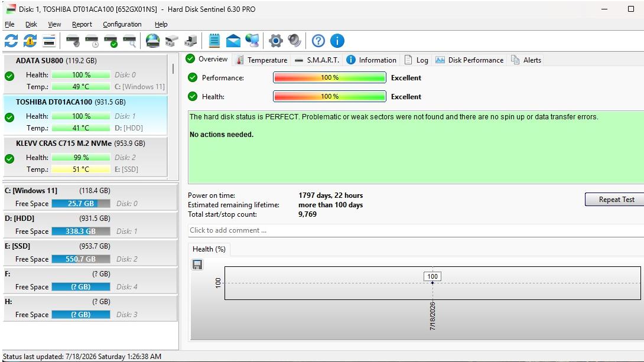Click the globe over disk toolbar icon
644x362 pixels.
[x=153, y=41]
